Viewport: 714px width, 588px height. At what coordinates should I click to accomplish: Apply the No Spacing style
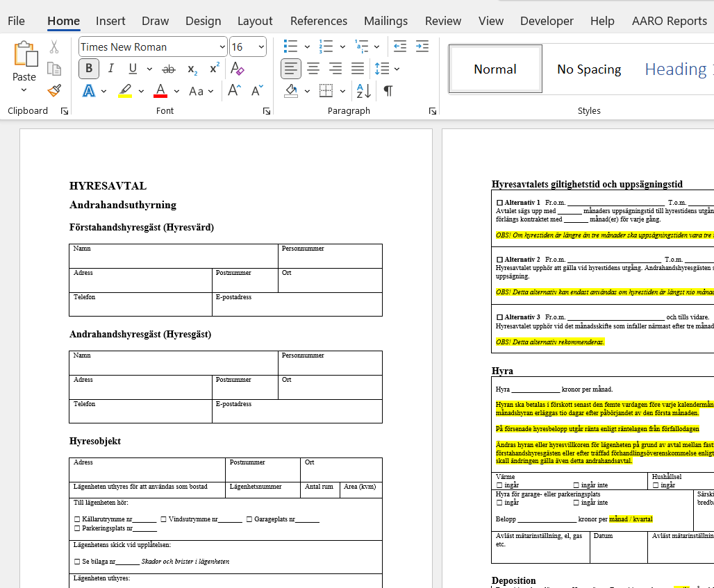(589, 69)
